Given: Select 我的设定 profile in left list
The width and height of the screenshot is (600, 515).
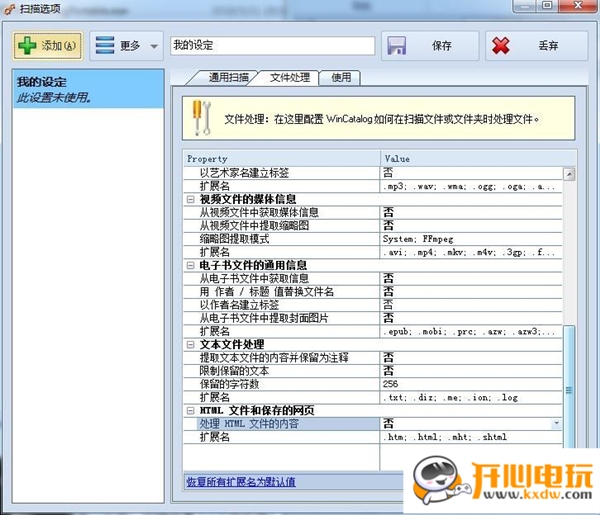Looking at the screenshot, I should click(88, 89).
